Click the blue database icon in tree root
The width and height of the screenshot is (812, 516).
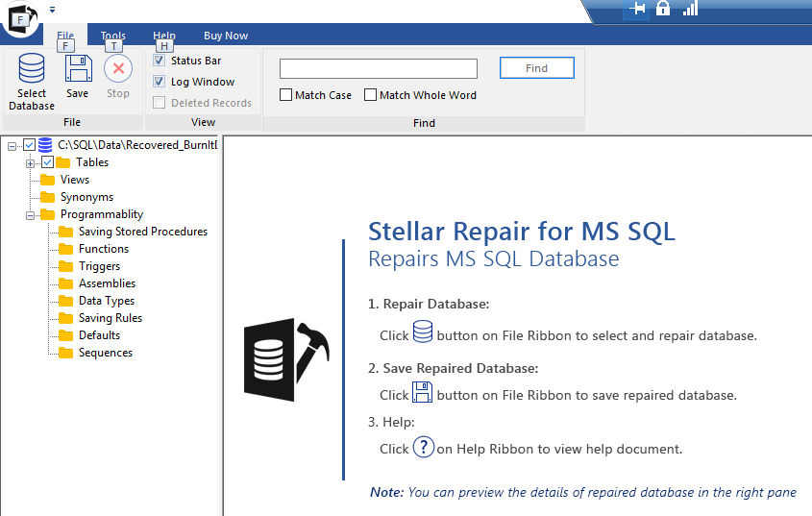point(45,145)
